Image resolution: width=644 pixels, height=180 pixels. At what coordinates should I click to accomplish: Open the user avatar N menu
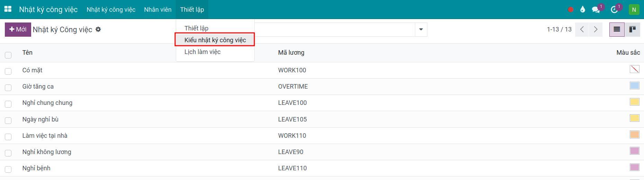click(634, 10)
